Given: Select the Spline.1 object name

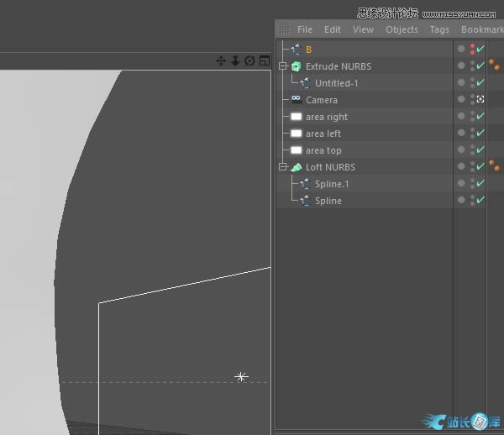Looking at the screenshot, I should pyautogui.click(x=332, y=184).
